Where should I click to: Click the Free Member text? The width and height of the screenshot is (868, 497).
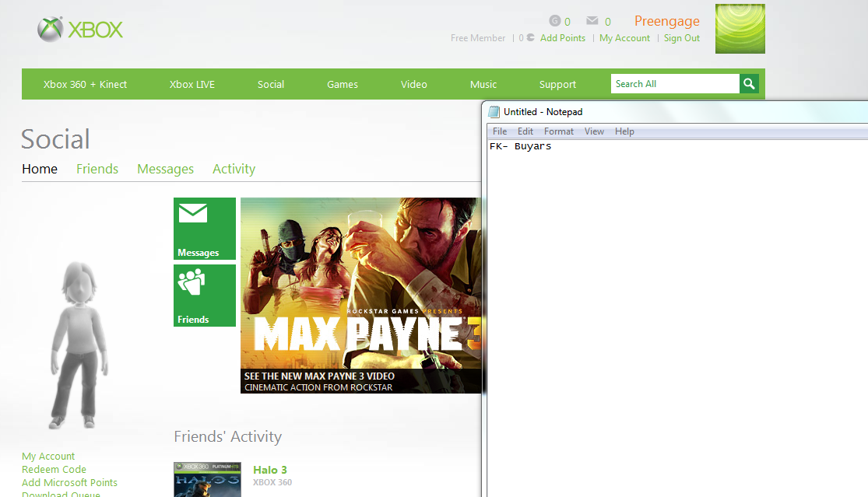[478, 38]
